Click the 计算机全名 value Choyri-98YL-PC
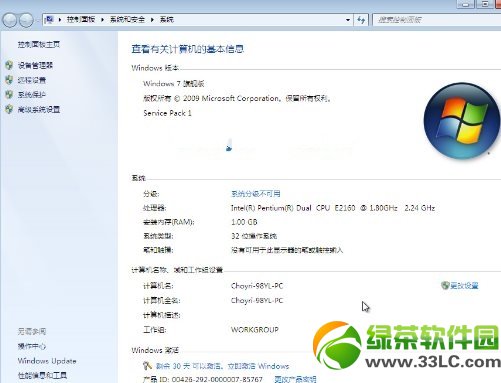Viewport: 501px width, 383px height. click(257, 300)
